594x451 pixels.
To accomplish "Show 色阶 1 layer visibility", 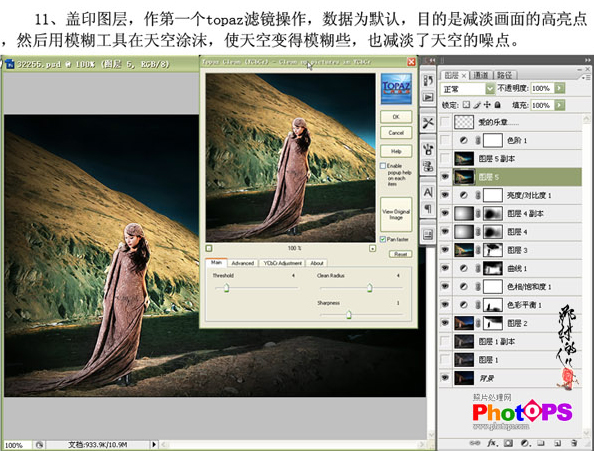I will point(445,140).
